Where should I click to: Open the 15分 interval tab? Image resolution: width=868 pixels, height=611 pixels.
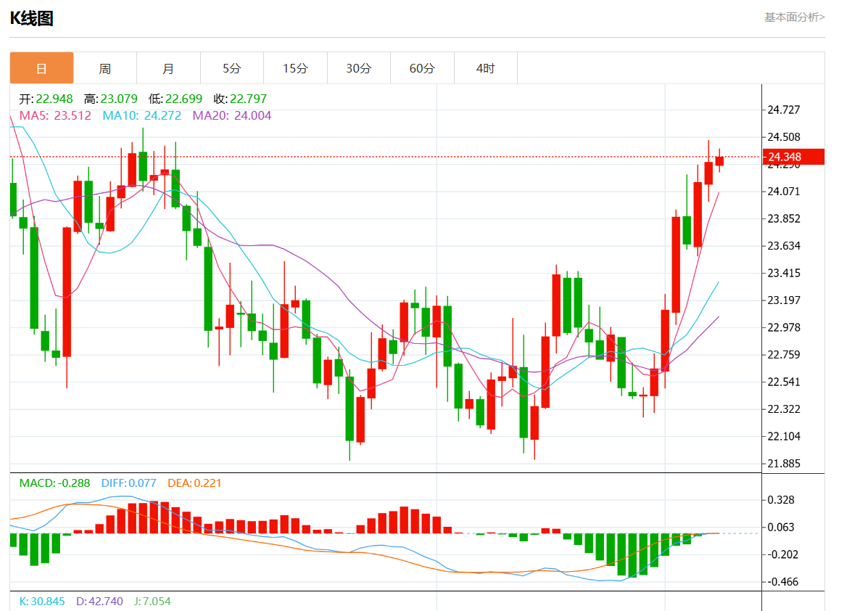[295, 68]
